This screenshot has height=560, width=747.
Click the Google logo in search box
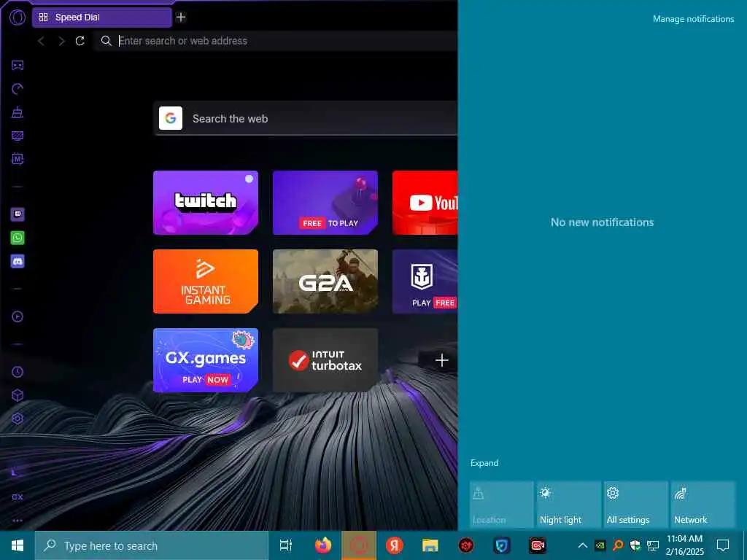(171, 118)
